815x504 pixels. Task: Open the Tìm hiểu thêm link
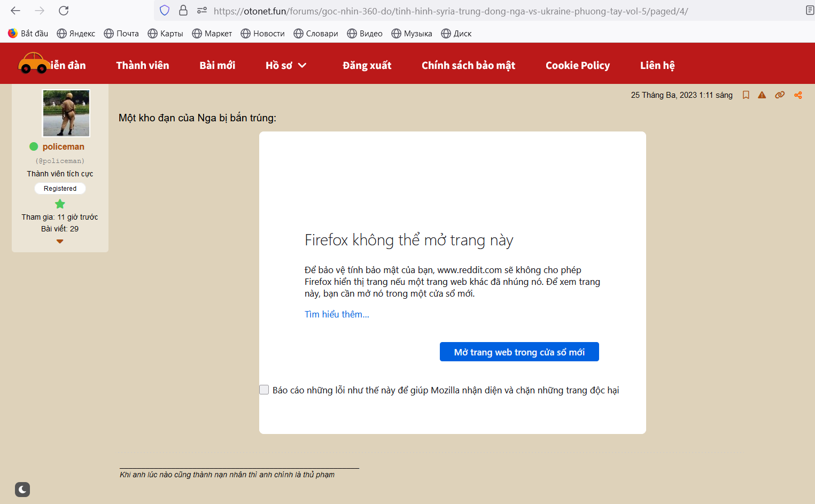(337, 314)
